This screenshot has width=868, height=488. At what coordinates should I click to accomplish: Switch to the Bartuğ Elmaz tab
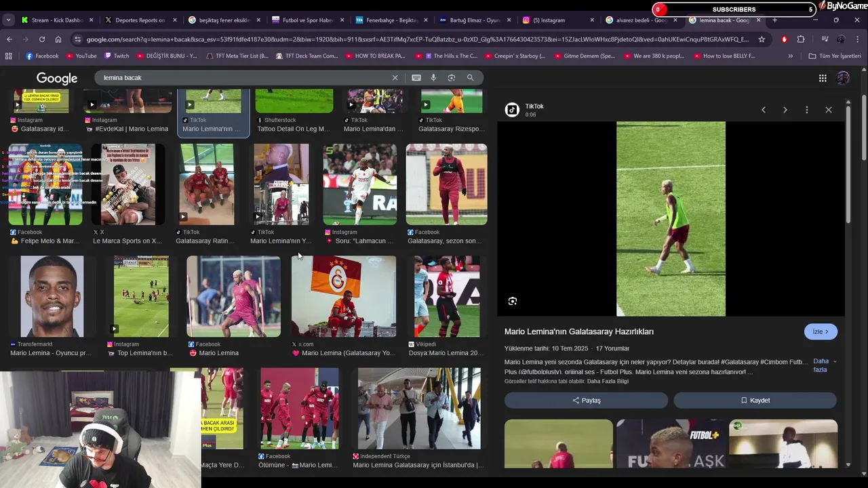[474, 20]
